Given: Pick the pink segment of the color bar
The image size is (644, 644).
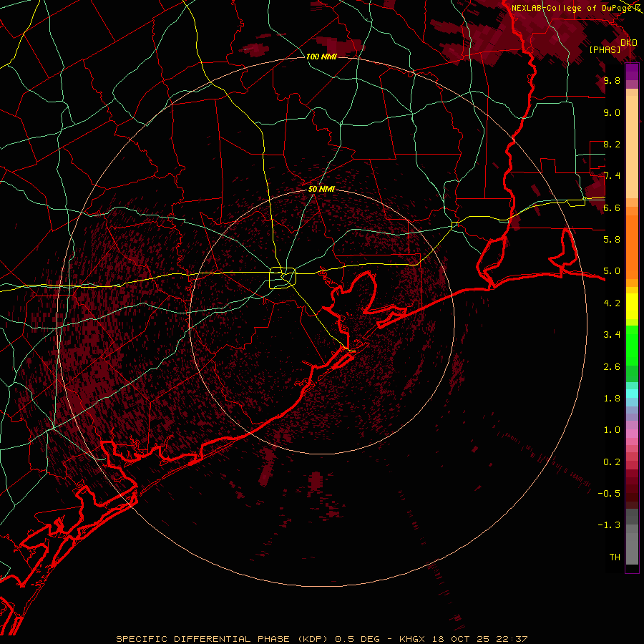Looking at the screenshot, I should click(632, 434).
